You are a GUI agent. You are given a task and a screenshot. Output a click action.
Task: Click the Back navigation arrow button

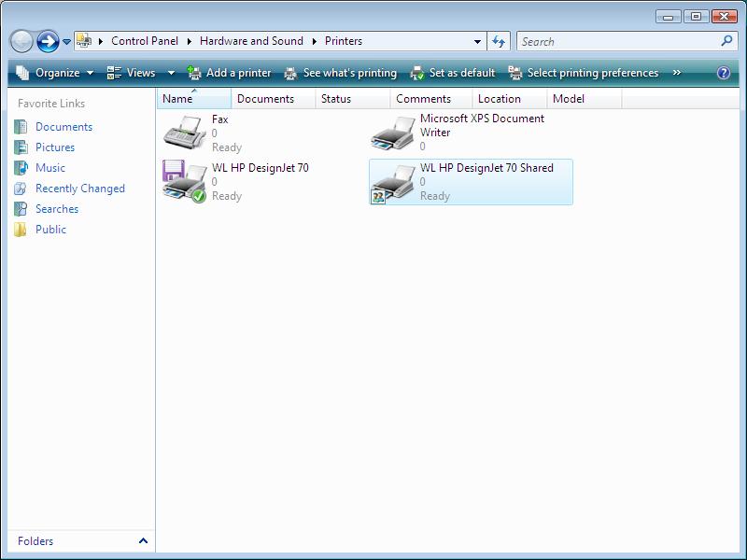pos(21,41)
